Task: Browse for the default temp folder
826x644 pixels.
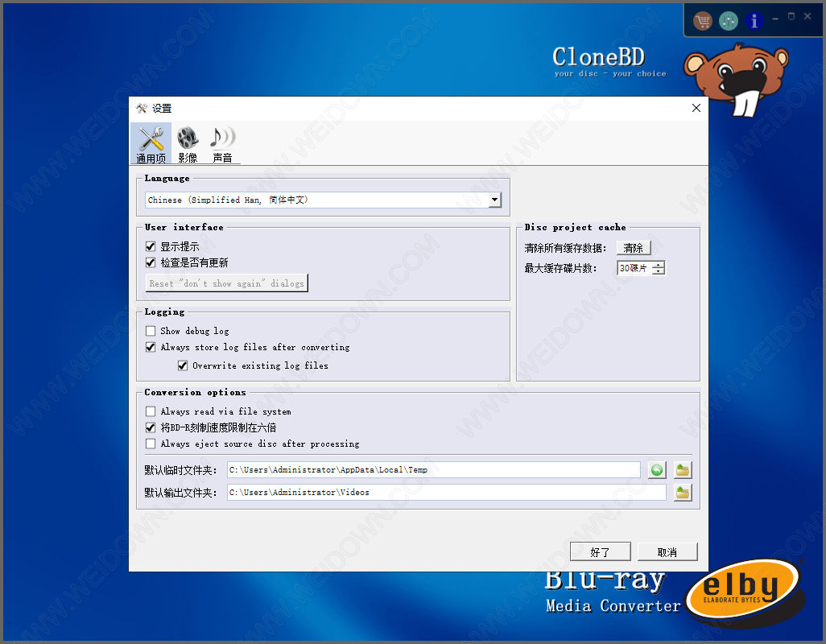Action: (683, 469)
